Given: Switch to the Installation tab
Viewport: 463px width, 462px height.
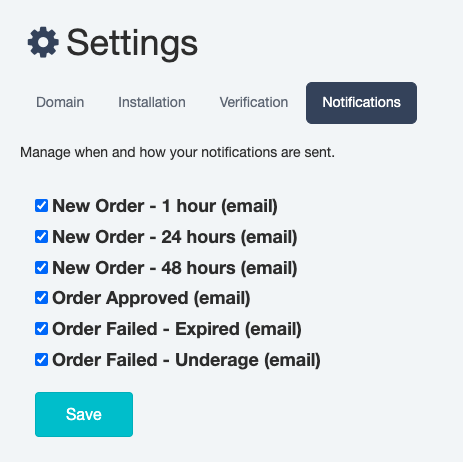Looking at the screenshot, I should [x=152, y=102].
